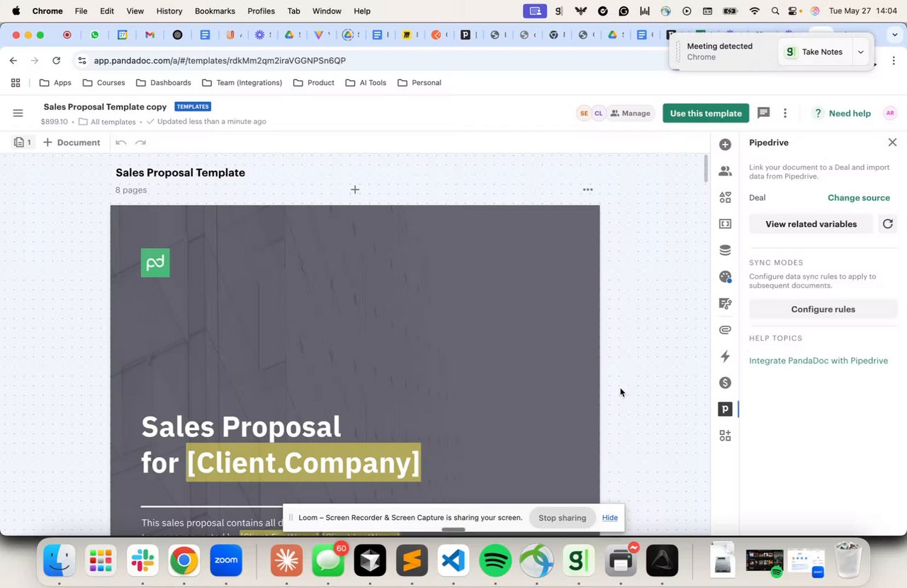Click View related variables button

(x=811, y=224)
